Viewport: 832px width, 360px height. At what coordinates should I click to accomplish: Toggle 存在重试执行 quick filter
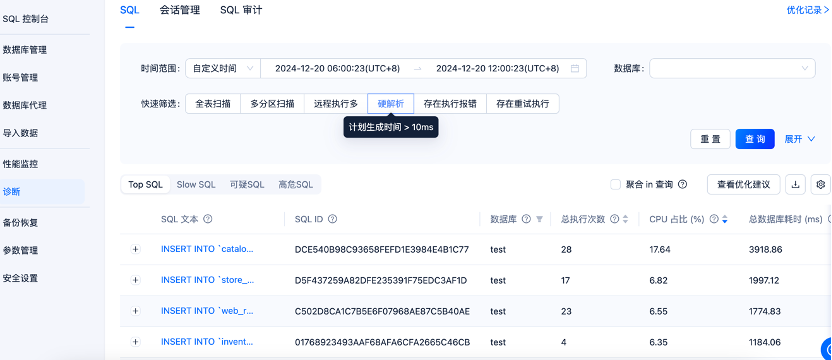pos(523,104)
